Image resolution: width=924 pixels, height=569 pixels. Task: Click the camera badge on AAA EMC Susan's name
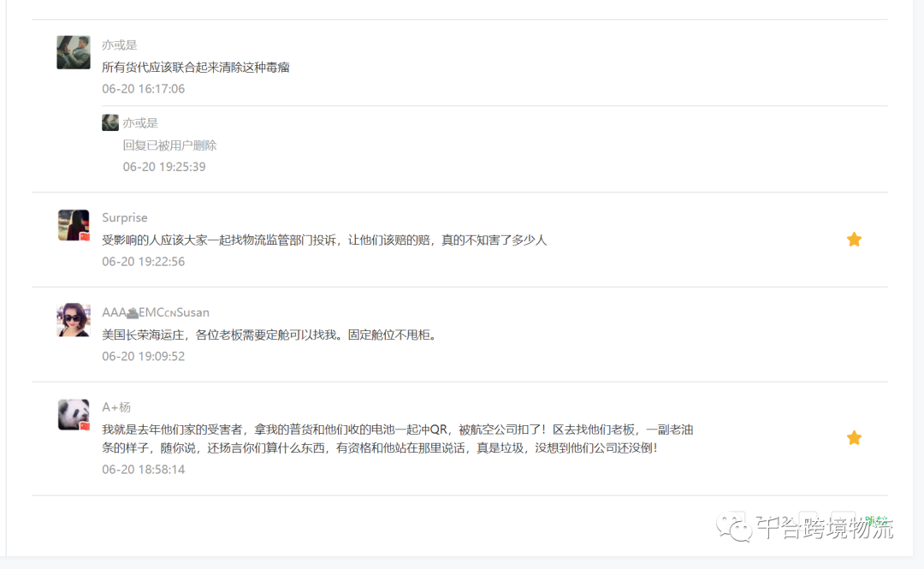coord(133,311)
